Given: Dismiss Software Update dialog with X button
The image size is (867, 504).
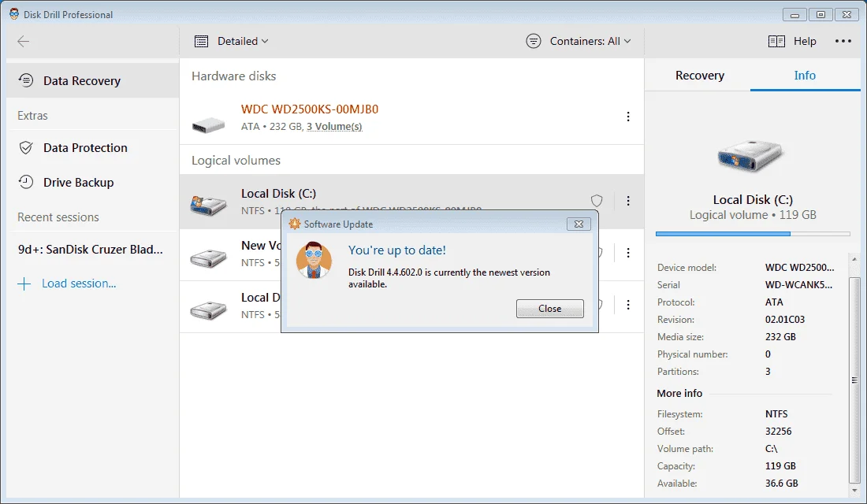Looking at the screenshot, I should tap(579, 224).
